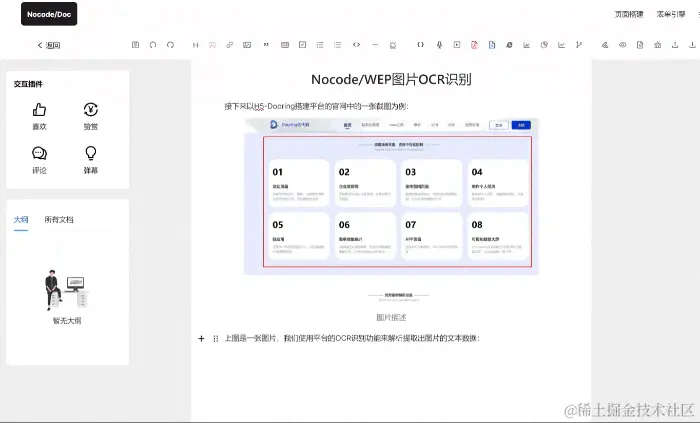700x423 pixels.
Task: Insert a code block
Action: click(356, 45)
